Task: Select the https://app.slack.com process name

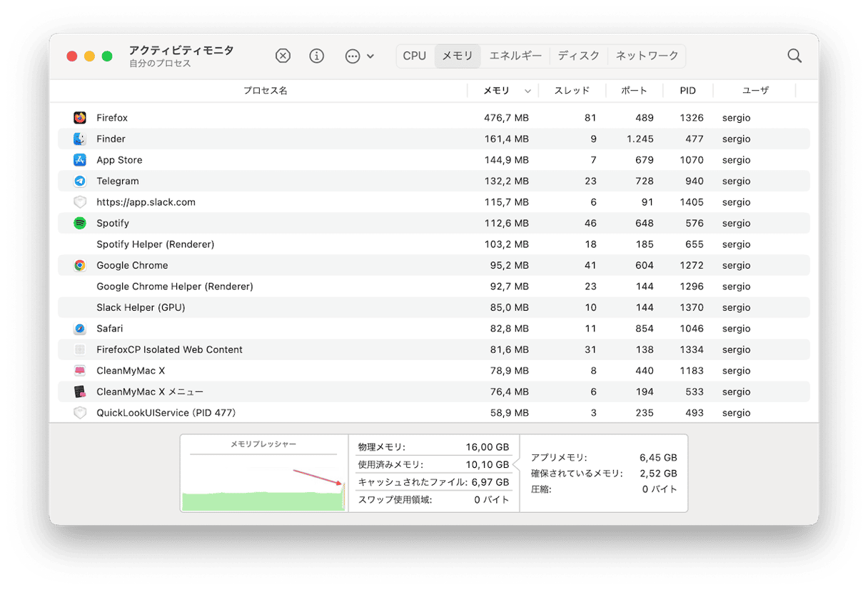Action: 146,202
